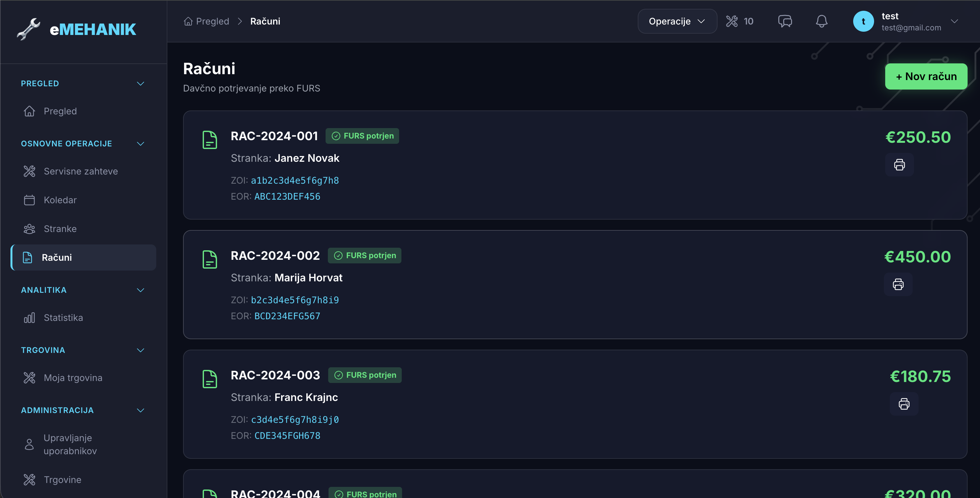Collapse the Analitika sidebar section
Image resolution: width=980 pixels, height=498 pixels.
pyautogui.click(x=140, y=290)
